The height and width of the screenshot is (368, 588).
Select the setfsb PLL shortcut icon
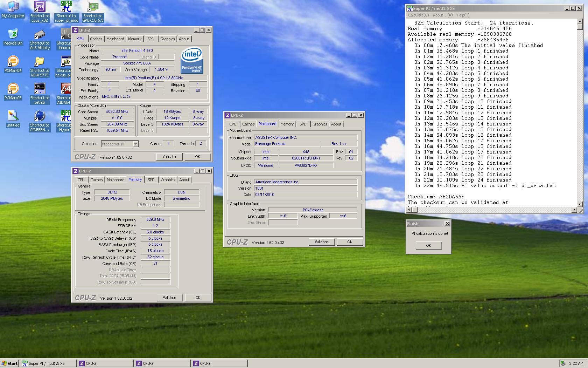(x=40, y=94)
